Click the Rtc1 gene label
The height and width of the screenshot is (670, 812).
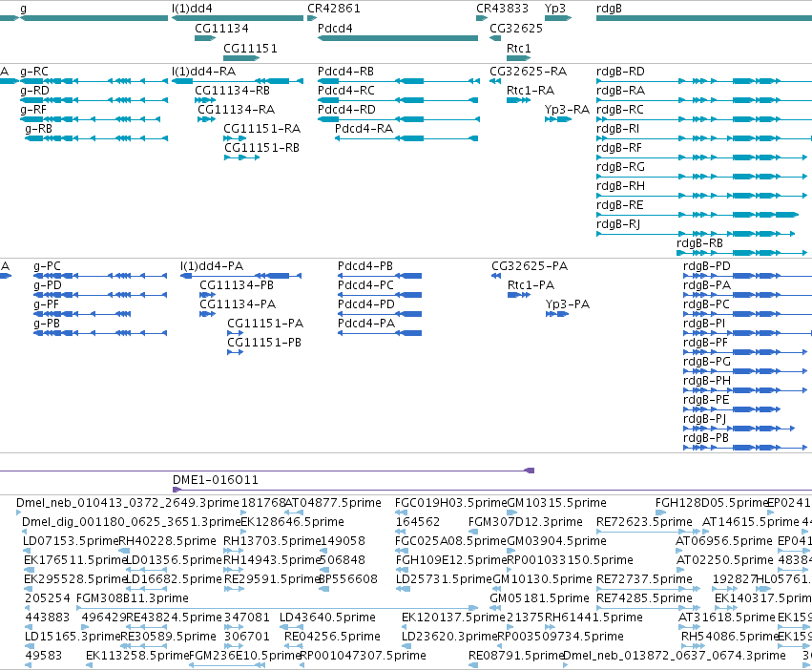point(518,48)
